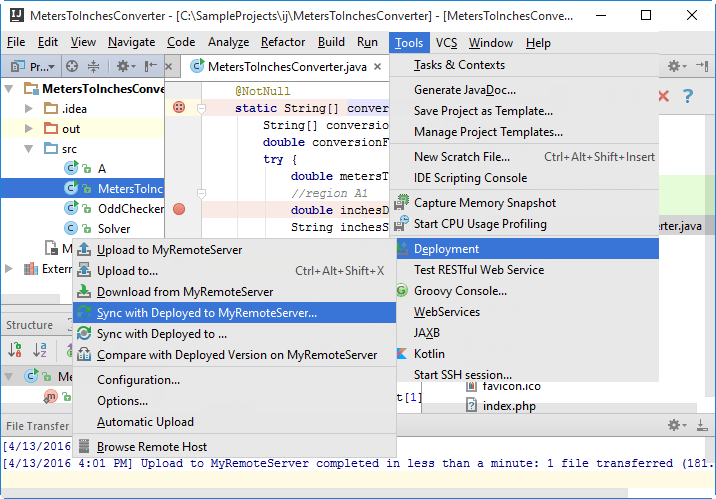Click Sync with Deployed to ... icon

pyautogui.click(x=84, y=334)
